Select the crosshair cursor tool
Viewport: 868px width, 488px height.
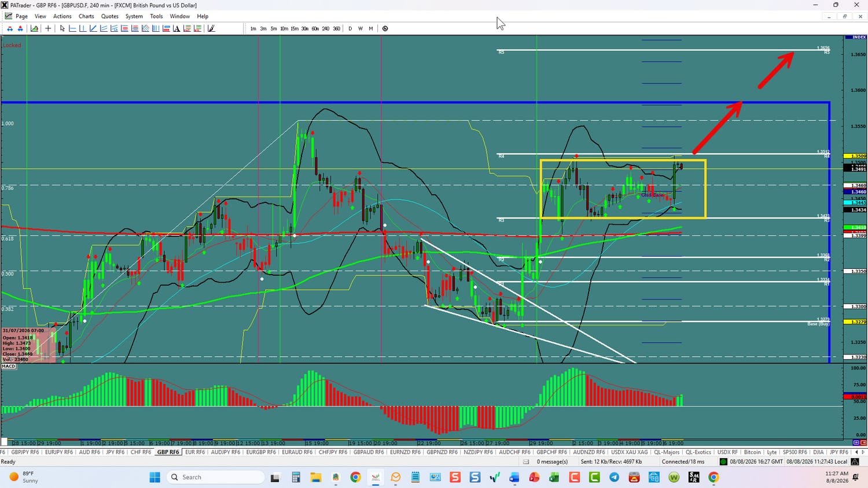pyautogui.click(x=48, y=28)
